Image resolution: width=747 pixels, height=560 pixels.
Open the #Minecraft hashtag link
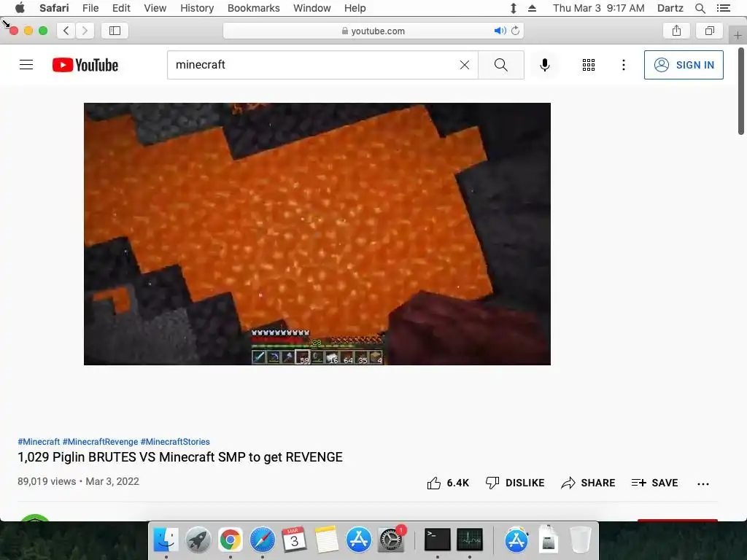(39, 441)
